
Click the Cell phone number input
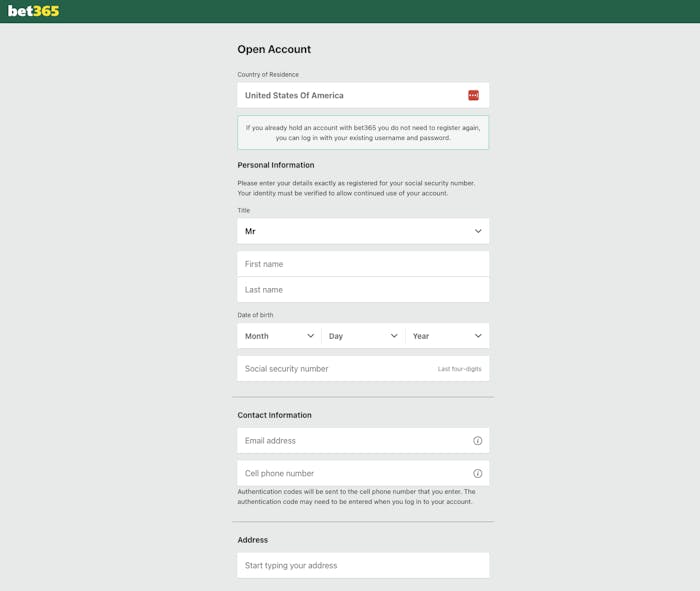(363, 473)
